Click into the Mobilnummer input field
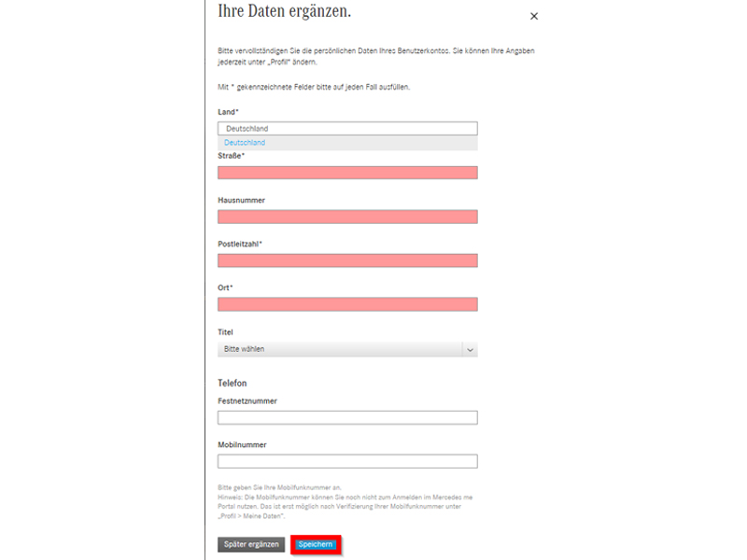Viewport: 747px width, 560px height. 347,461
